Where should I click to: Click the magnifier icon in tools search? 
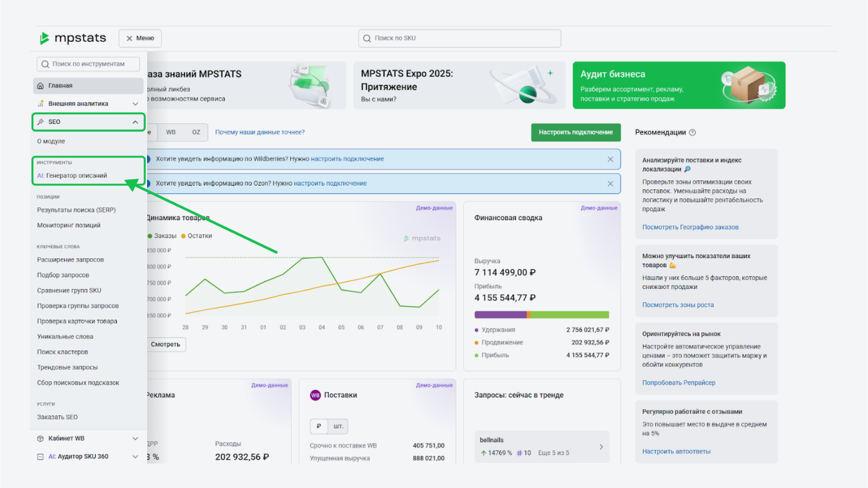(45, 64)
